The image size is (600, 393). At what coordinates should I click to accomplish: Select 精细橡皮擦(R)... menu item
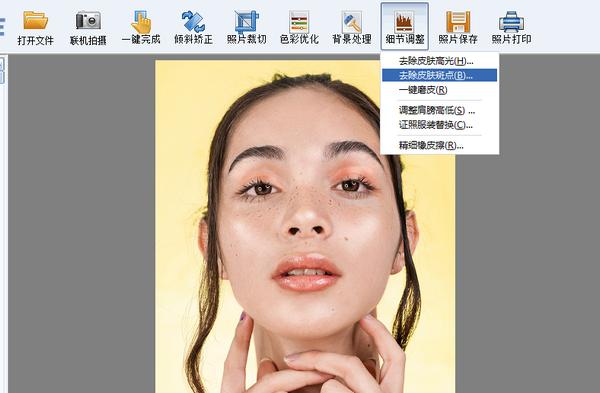coord(440,145)
